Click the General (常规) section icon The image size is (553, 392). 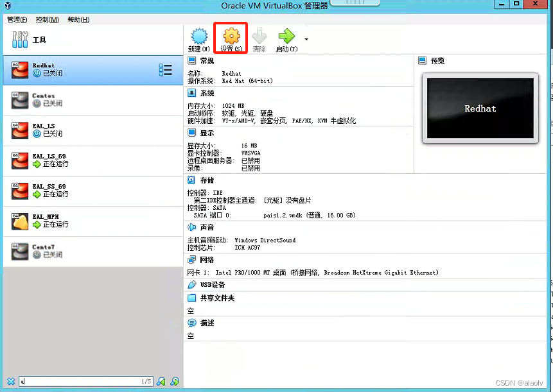pyautogui.click(x=192, y=60)
